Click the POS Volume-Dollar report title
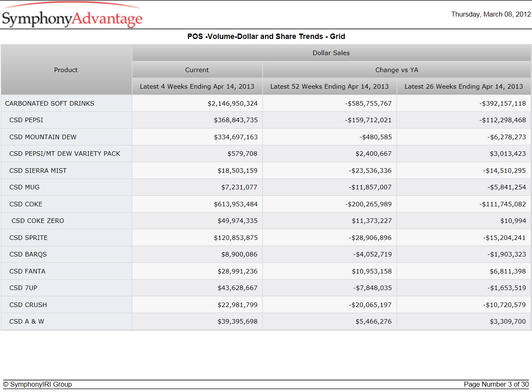This screenshot has width=532, height=392. click(266, 36)
